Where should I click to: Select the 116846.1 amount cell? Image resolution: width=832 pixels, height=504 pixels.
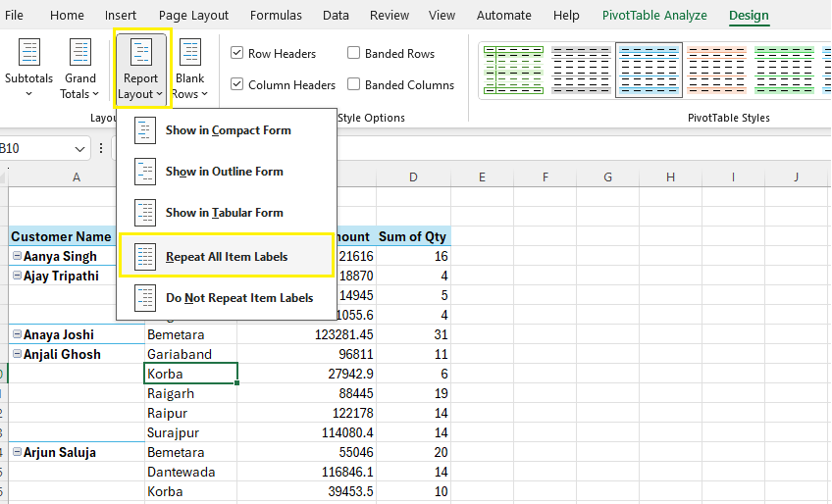307,473
